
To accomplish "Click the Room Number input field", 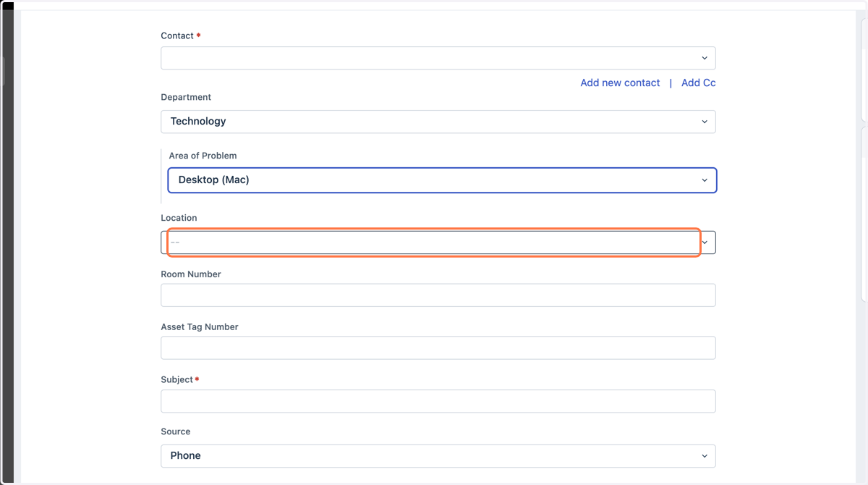I will point(438,295).
